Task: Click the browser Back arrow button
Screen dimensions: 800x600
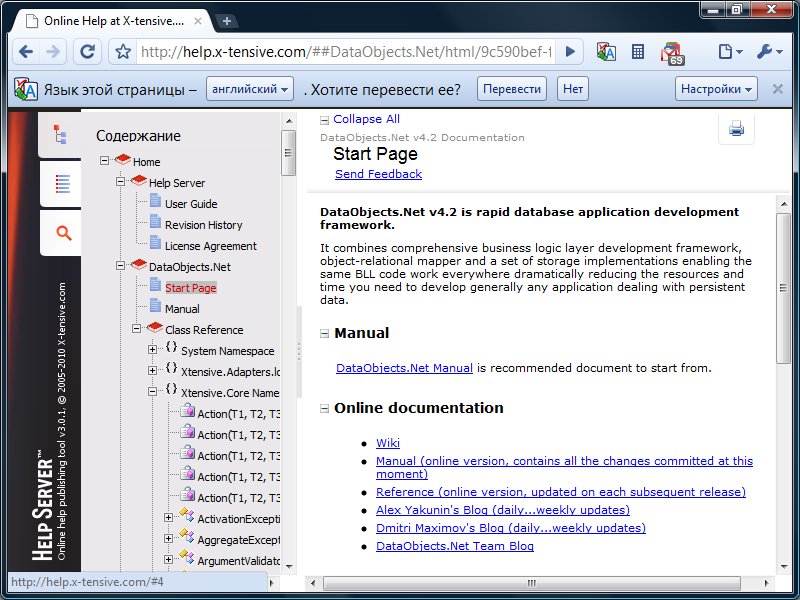Action: tap(26, 52)
